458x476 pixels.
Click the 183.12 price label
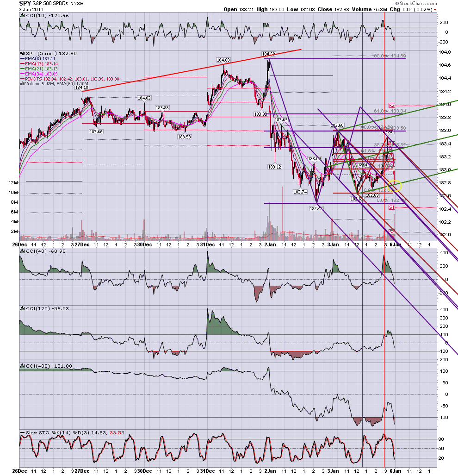[x=274, y=167]
